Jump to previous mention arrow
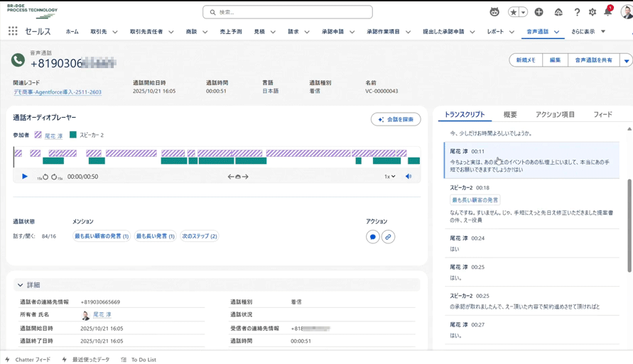 coord(230,177)
